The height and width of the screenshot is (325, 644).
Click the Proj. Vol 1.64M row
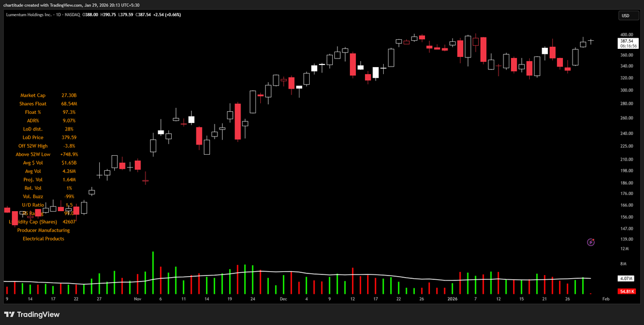(48, 179)
